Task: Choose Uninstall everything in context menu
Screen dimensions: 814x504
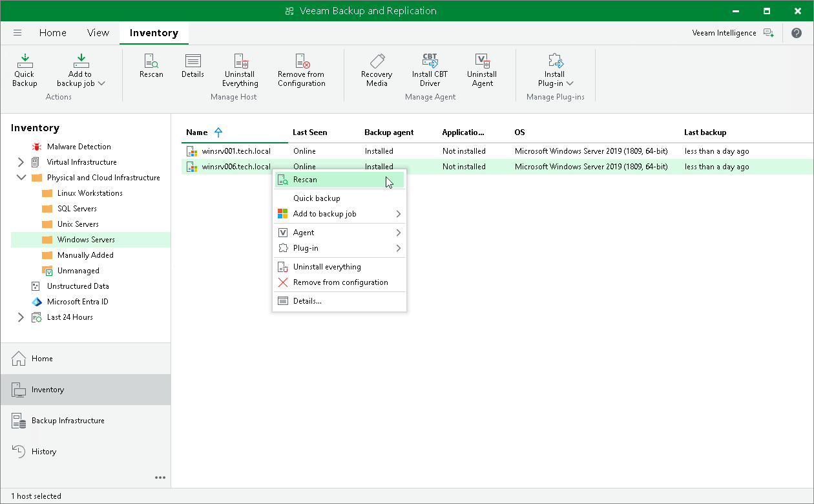Action: click(x=339, y=267)
